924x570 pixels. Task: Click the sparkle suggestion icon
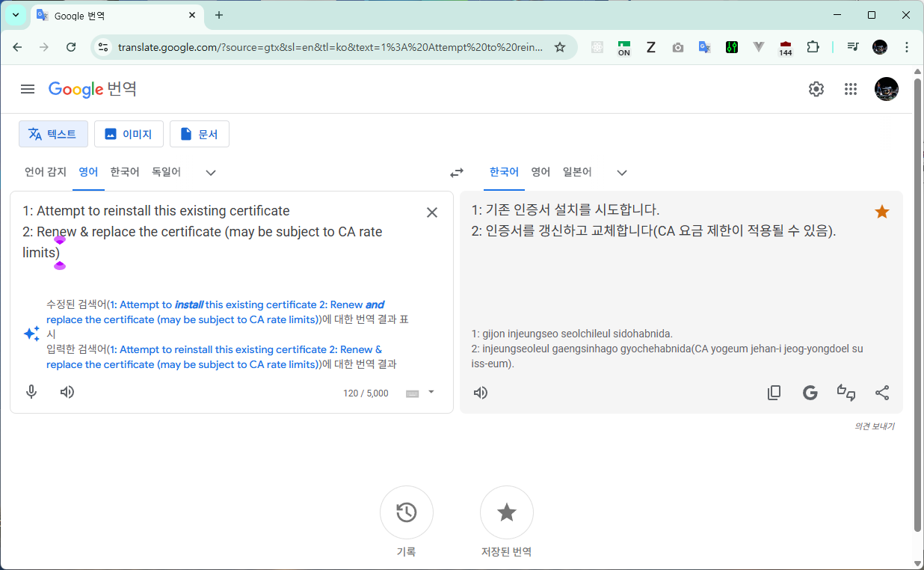tap(31, 334)
